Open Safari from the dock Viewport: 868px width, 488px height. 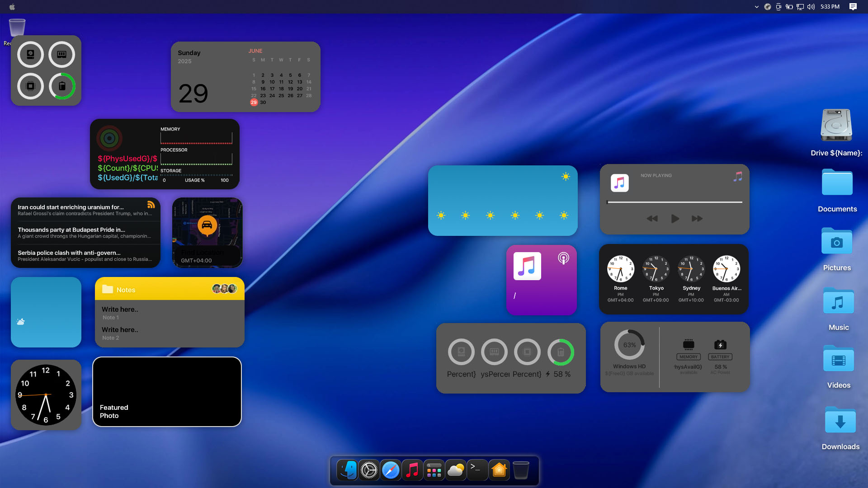pos(391,470)
